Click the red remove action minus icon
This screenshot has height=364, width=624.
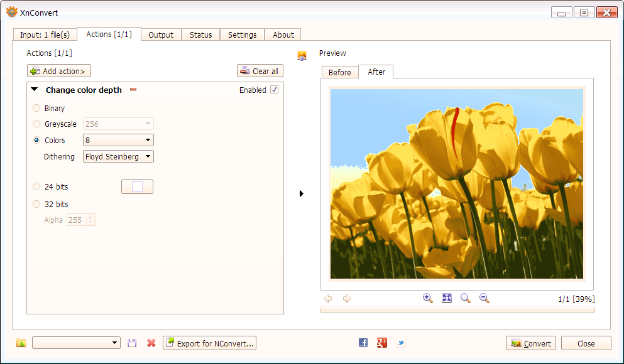pos(133,89)
